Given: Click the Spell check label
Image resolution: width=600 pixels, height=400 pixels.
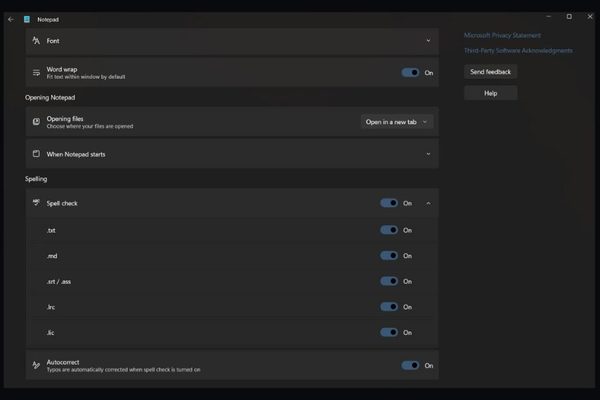Looking at the screenshot, I should (x=62, y=203).
